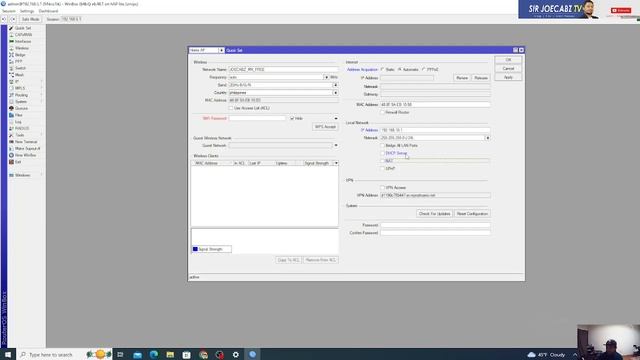This screenshot has width=640, height=360.
Task: Enable the Firewall Router checkbox
Action: coord(382,112)
